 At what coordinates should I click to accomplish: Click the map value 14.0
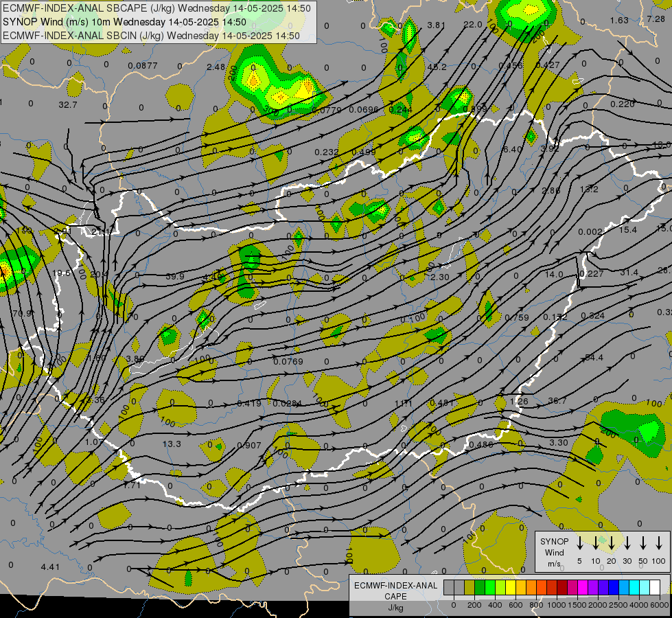(x=554, y=274)
